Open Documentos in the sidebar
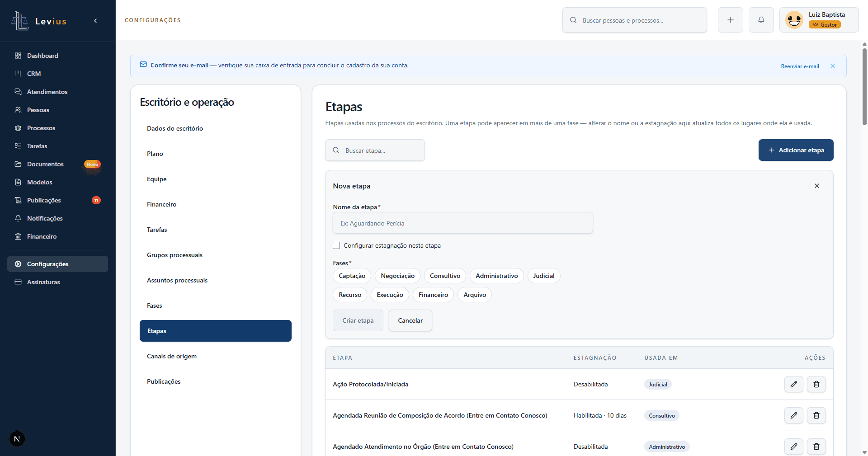This screenshot has width=868, height=456. [x=57, y=164]
